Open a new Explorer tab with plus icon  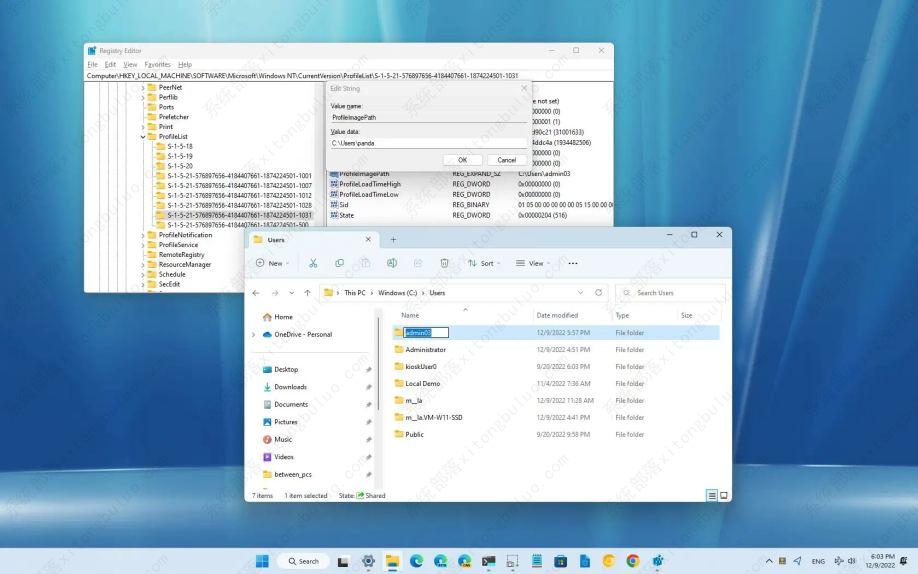point(393,240)
